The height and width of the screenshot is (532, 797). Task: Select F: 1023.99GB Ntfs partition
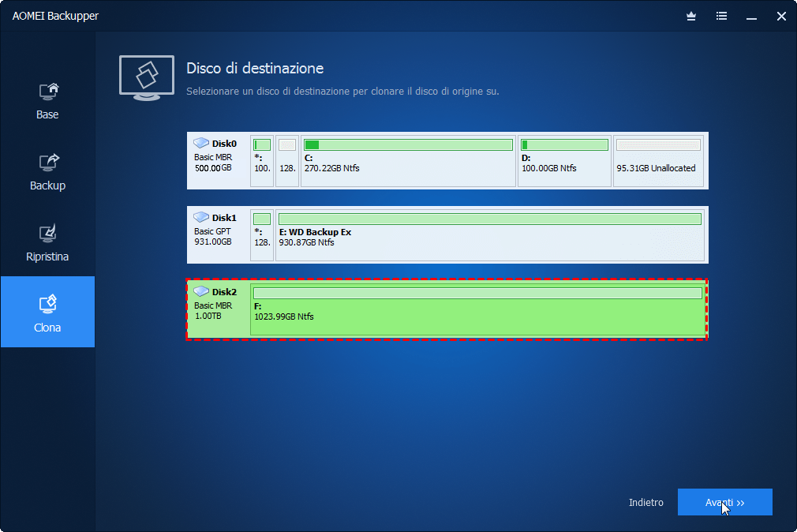477,309
